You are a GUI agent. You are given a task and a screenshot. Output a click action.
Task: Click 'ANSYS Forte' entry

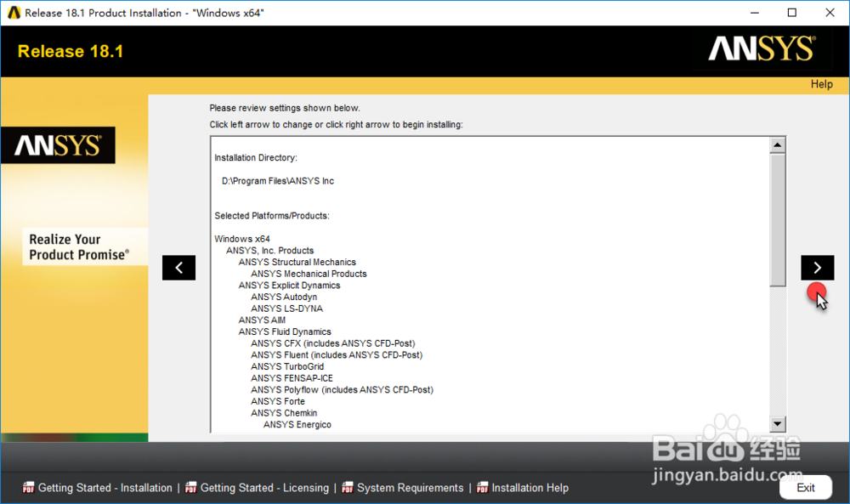pyautogui.click(x=278, y=401)
